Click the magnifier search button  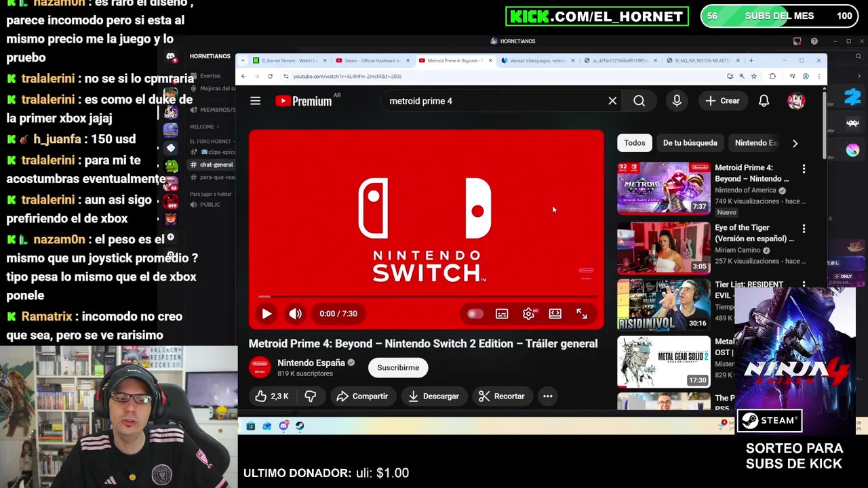click(639, 101)
